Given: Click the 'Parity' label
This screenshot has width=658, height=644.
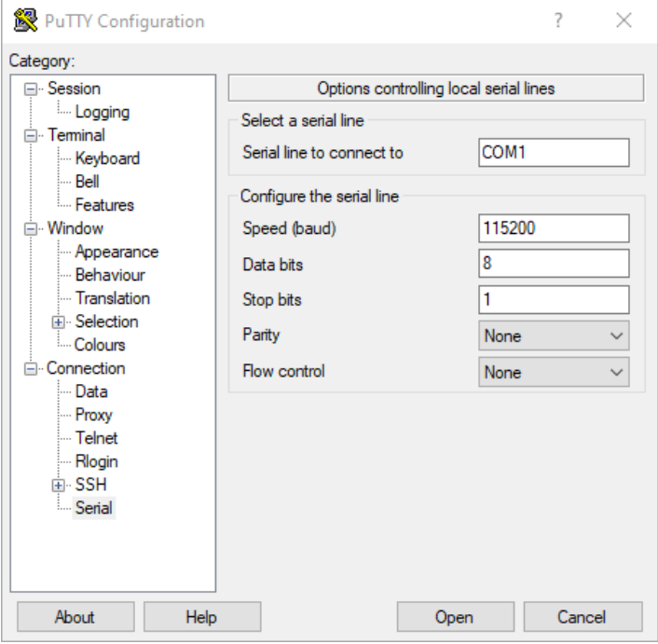Looking at the screenshot, I should point(261,335).
